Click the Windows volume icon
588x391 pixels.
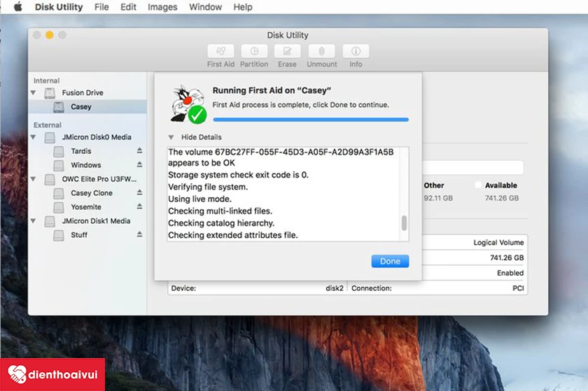click(x=59, y=165)
